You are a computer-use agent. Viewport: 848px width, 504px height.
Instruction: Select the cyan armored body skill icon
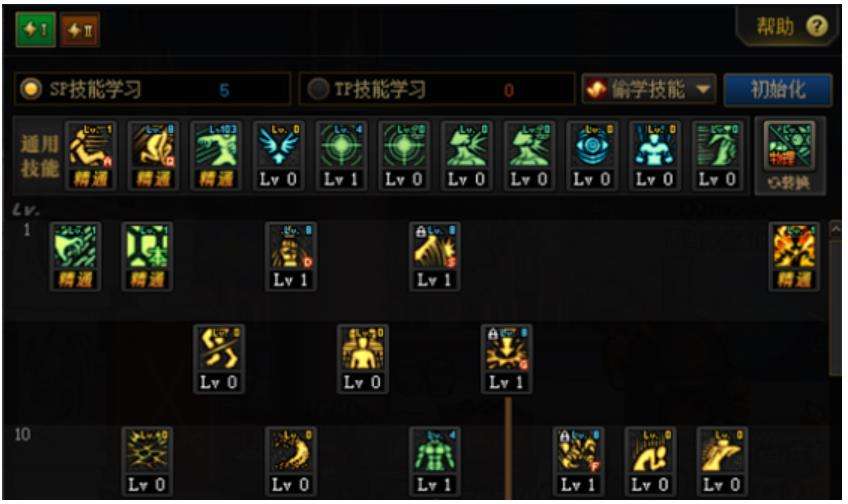654,156
